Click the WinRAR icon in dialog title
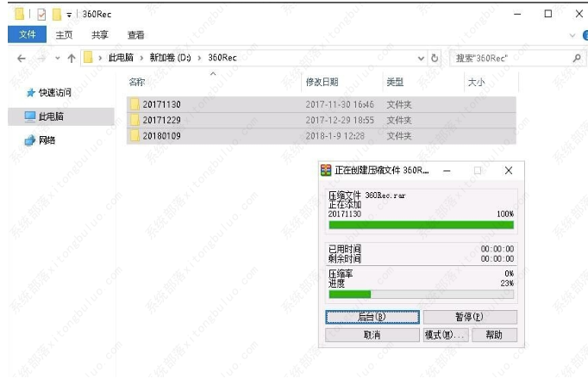Image resolution: width=588 pixels, height=391 pixels. click(326, 171)
